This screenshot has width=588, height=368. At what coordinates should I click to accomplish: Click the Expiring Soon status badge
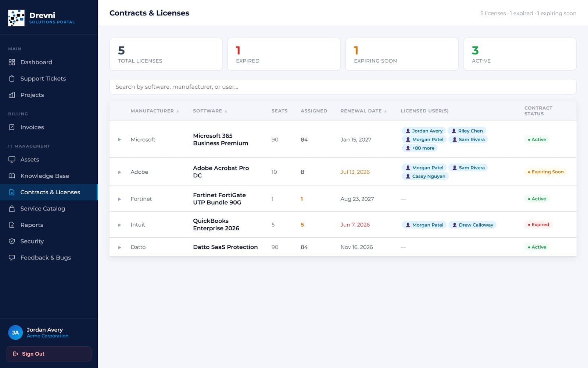pos(546,172)
